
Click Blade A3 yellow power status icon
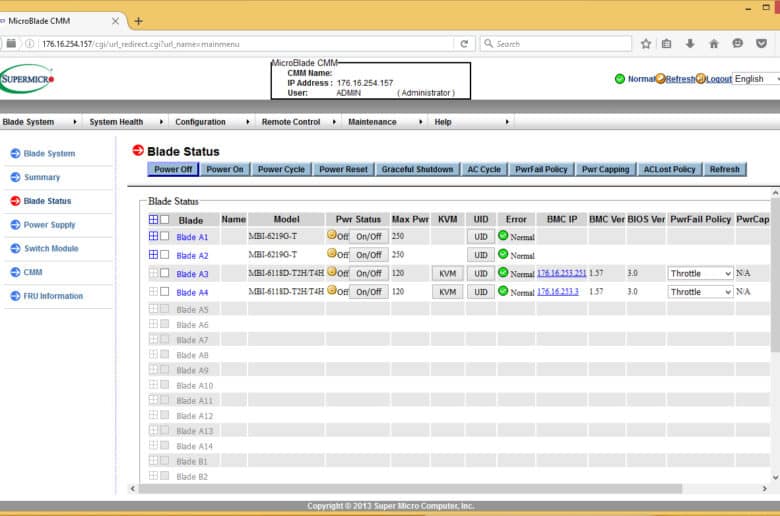[332, 272]
